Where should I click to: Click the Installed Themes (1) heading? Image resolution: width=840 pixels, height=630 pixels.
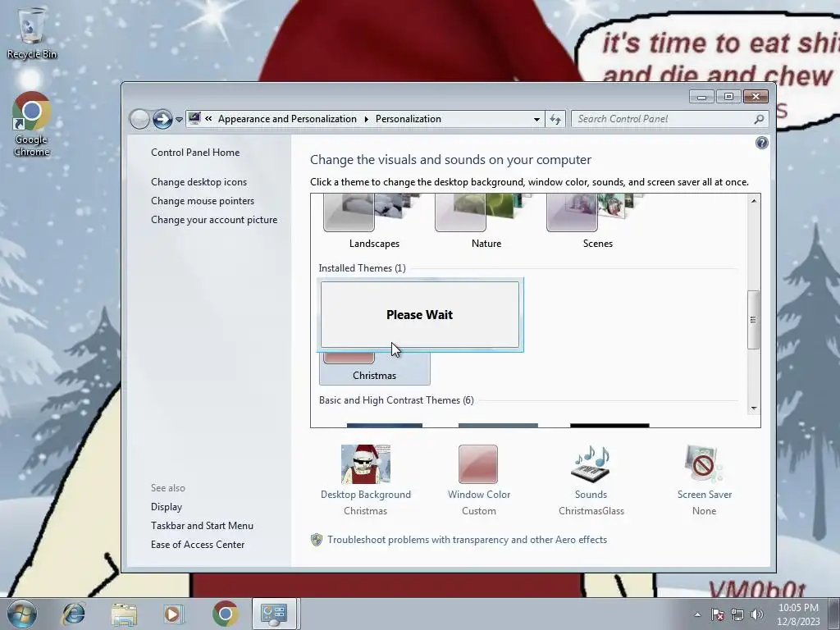coord(362,268)
